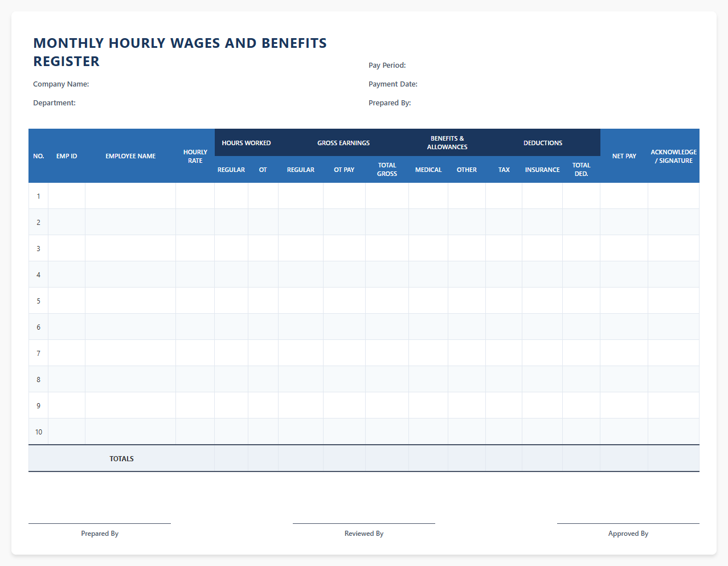Click the Prepared By signature line label
This screenshot has width=728, height=566.
pyautogui.click(x=100, y=534)
